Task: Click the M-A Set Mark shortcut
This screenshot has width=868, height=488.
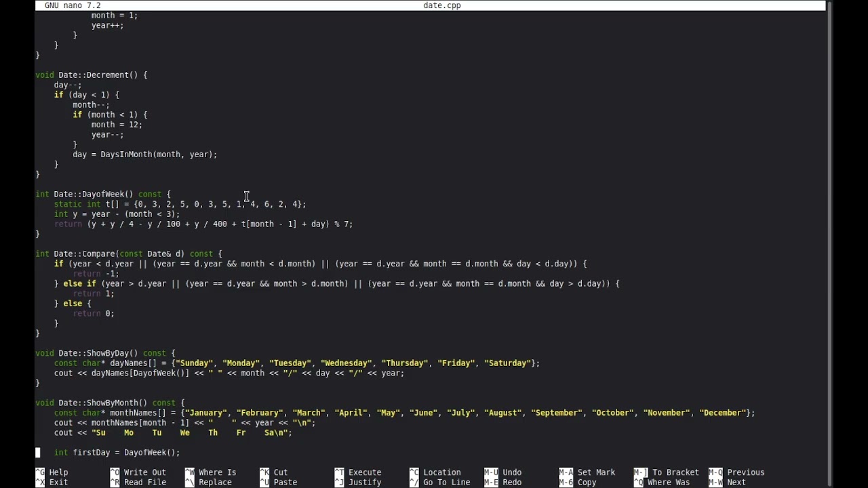Action: 587,472
